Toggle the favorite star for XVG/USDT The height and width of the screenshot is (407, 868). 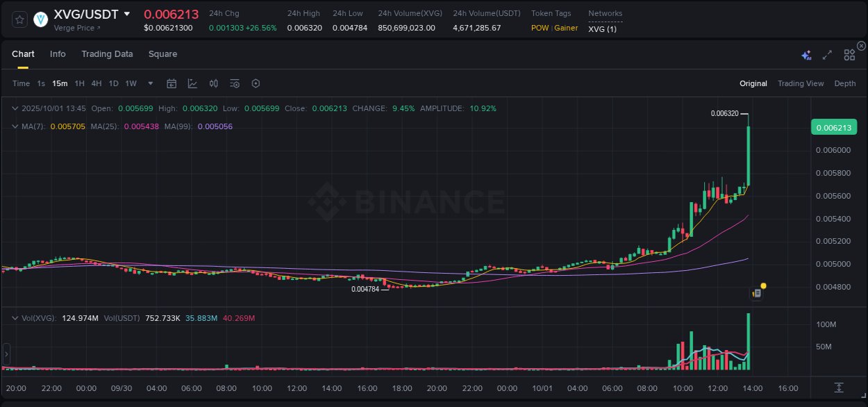point(19,19)
